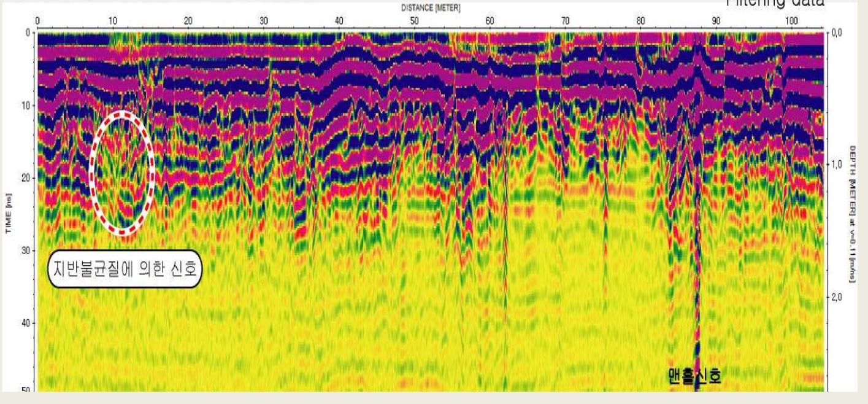
Task: Click the 40 tick on time axis
Action: tap(25, 322)
